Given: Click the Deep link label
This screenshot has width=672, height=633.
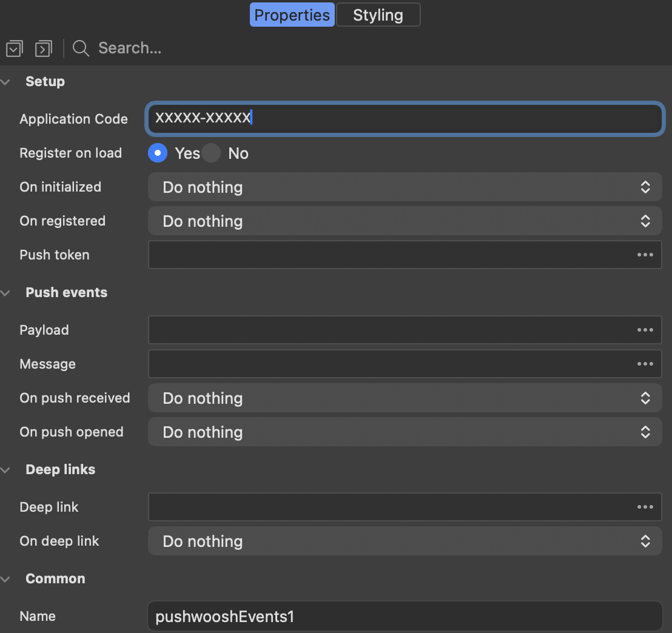Looking at the screenshot, I should [49, 507].
